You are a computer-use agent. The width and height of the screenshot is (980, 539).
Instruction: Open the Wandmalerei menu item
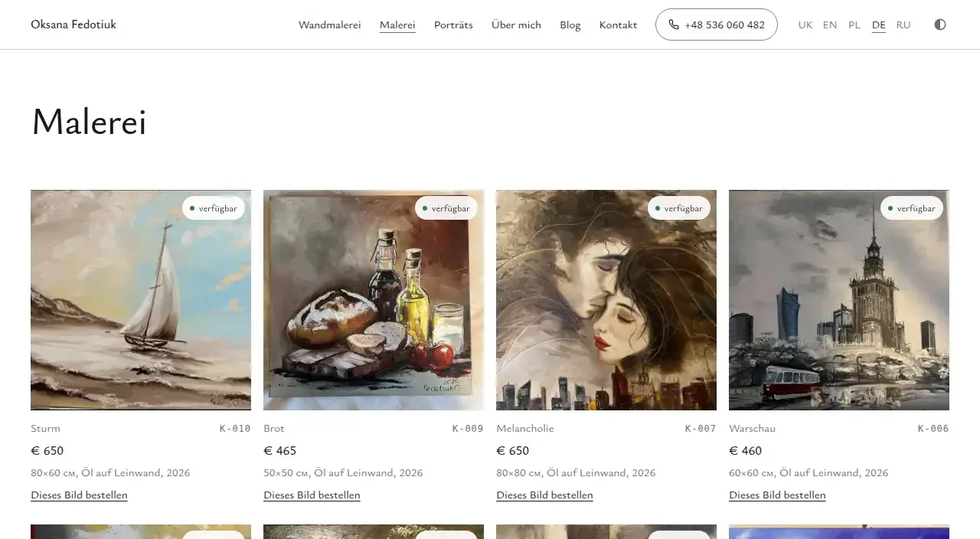(x=329, y=24)
